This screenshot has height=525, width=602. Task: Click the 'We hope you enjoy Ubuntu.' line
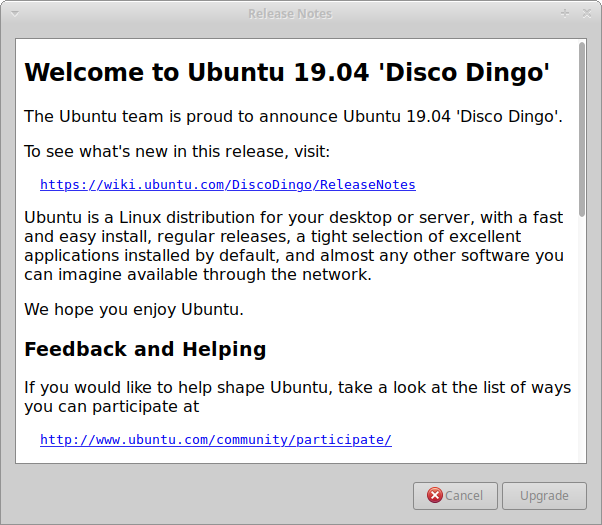(134, 310)
